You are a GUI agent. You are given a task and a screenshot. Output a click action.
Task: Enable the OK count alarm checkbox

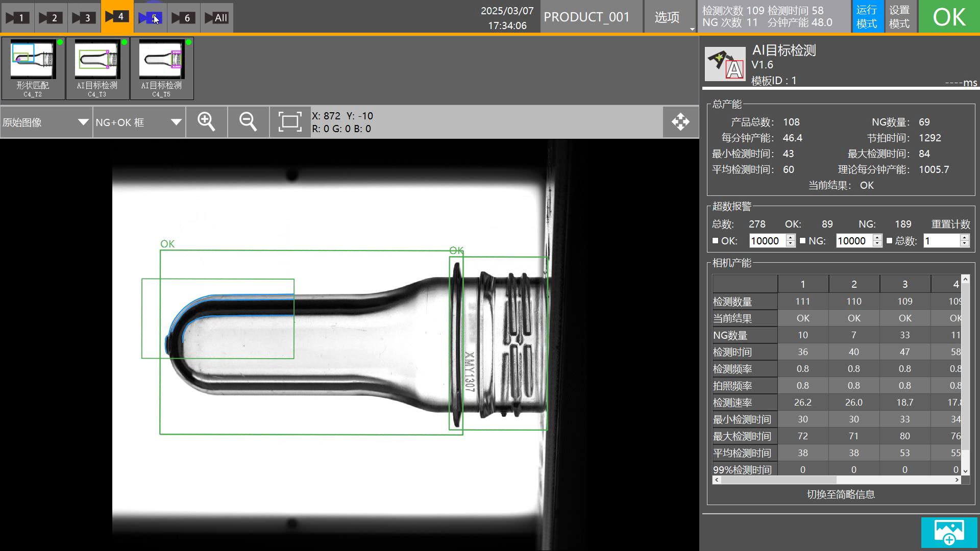[x=716, y=241]
